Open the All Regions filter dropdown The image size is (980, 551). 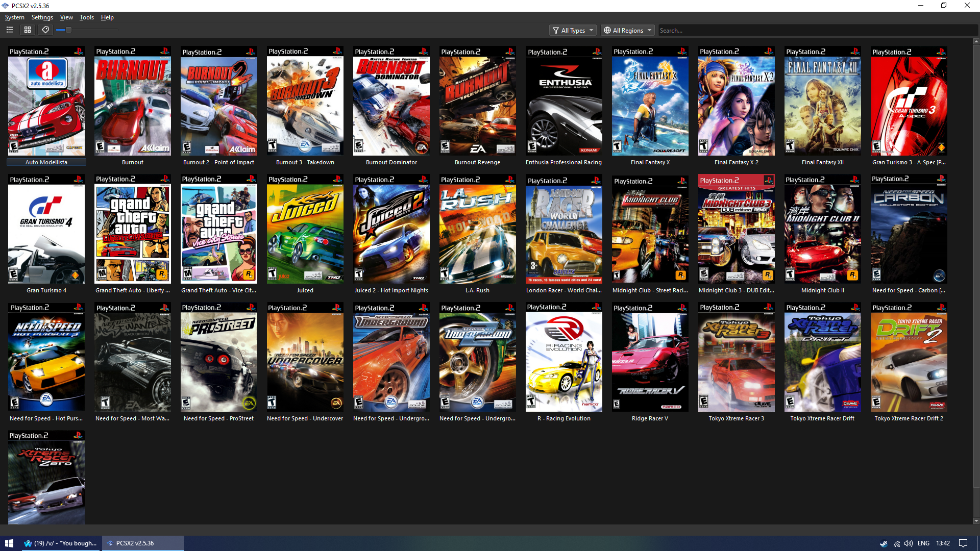click(628, 31)
